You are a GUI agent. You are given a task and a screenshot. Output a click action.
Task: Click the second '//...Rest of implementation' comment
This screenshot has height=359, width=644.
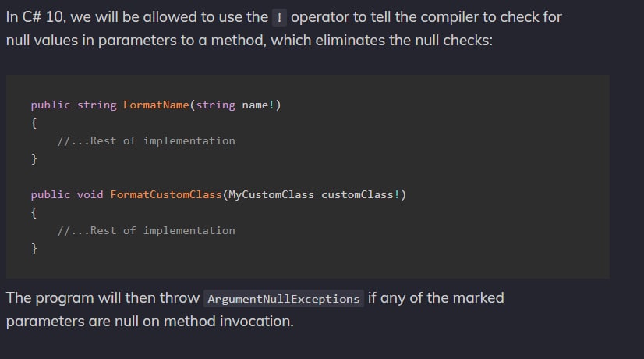pyautogui.click(x=147, y=231)
